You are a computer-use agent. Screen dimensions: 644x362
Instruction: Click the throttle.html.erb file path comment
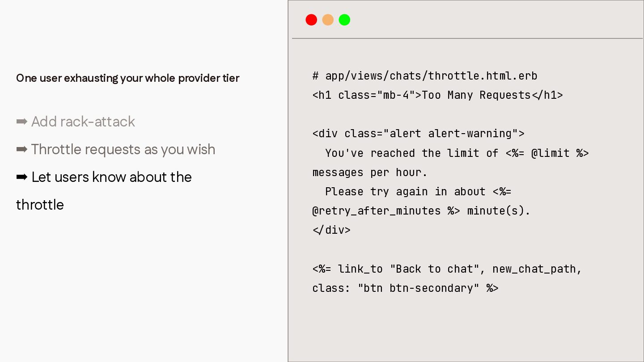(x=425, y=76)
